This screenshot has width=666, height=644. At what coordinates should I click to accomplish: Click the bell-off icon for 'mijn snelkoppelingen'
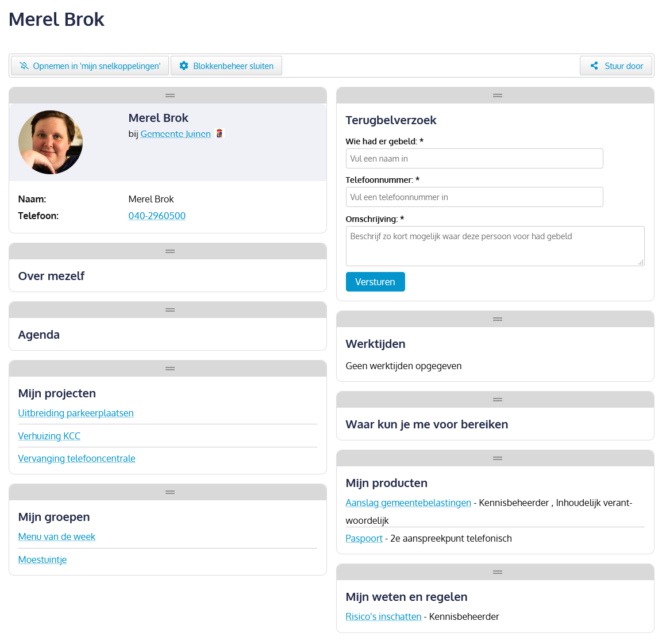24,66
